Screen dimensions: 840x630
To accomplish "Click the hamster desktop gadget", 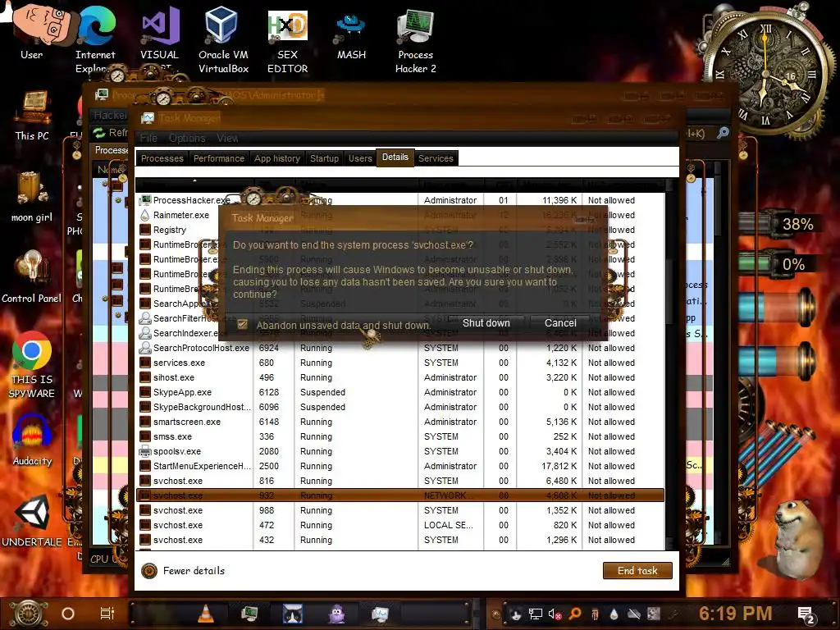I will coord(797,538).
